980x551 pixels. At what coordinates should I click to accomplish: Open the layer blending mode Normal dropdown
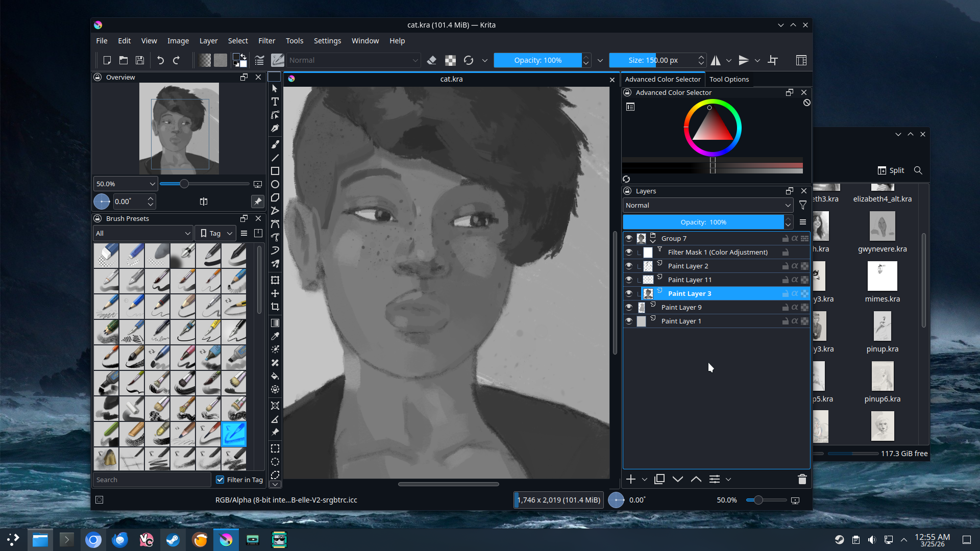coord(707,205)
